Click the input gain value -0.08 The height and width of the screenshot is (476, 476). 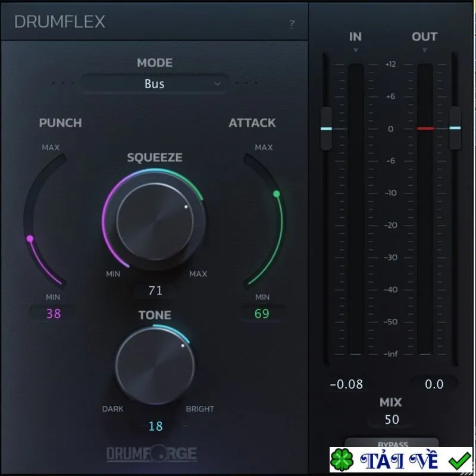tap(346, 384)
